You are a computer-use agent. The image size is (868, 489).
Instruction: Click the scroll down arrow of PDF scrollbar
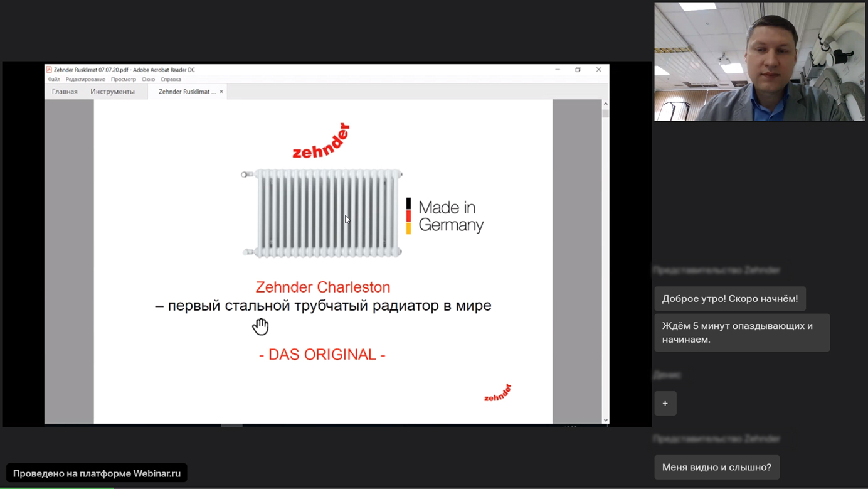[605, 420]
